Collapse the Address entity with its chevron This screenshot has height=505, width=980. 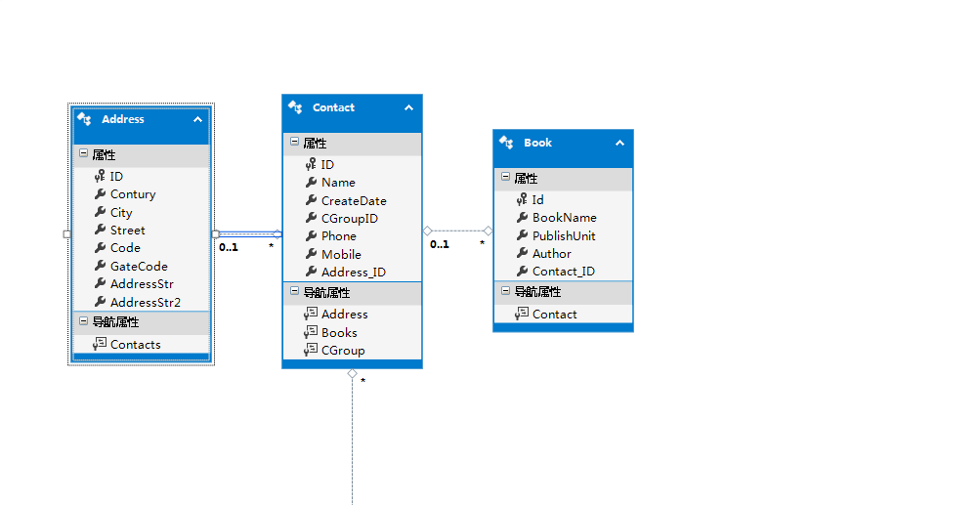click(x=197, y=119)
